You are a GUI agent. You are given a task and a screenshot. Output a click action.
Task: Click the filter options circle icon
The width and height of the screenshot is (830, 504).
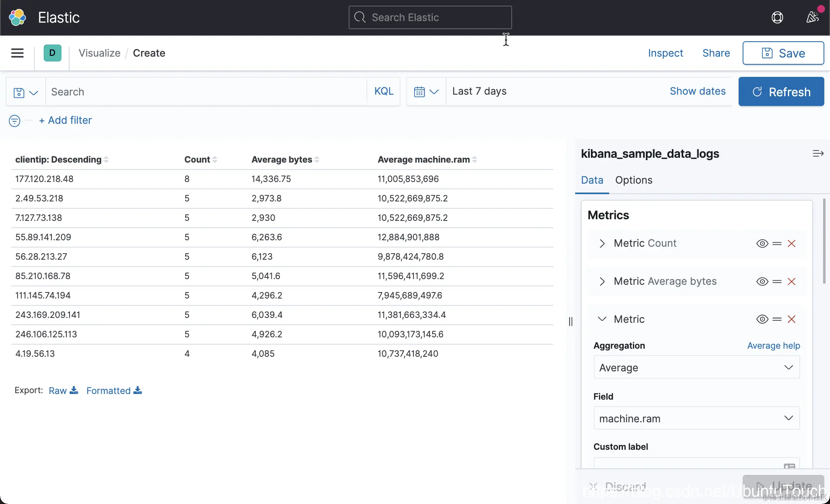click(15, 121)
